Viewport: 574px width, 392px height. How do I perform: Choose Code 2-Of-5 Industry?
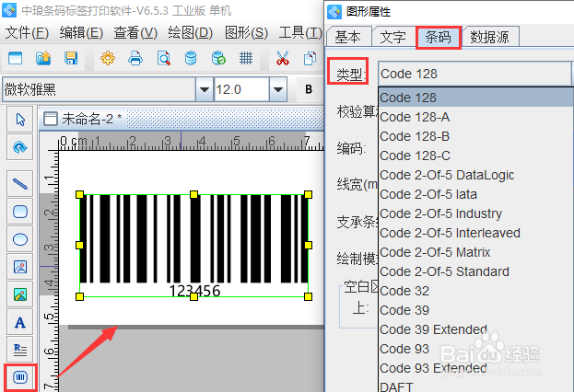[475, 213]
